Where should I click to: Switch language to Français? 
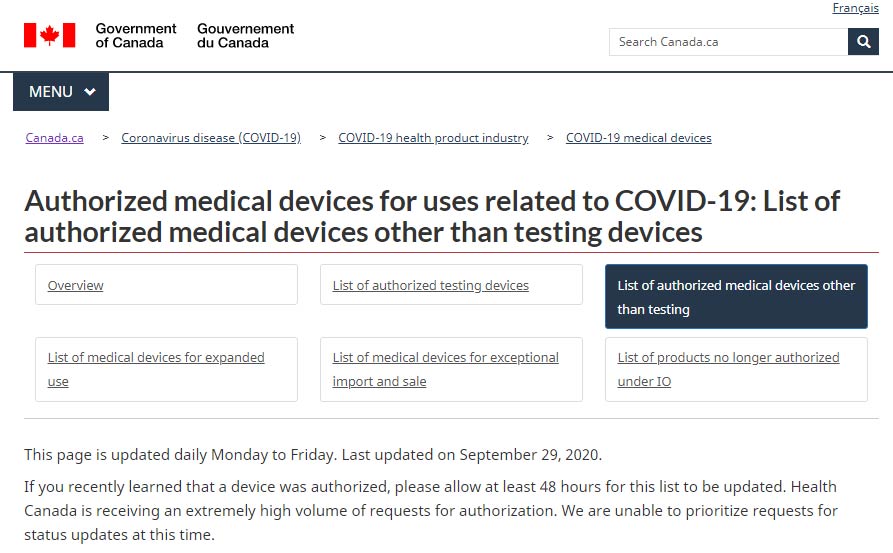(855, 8)
